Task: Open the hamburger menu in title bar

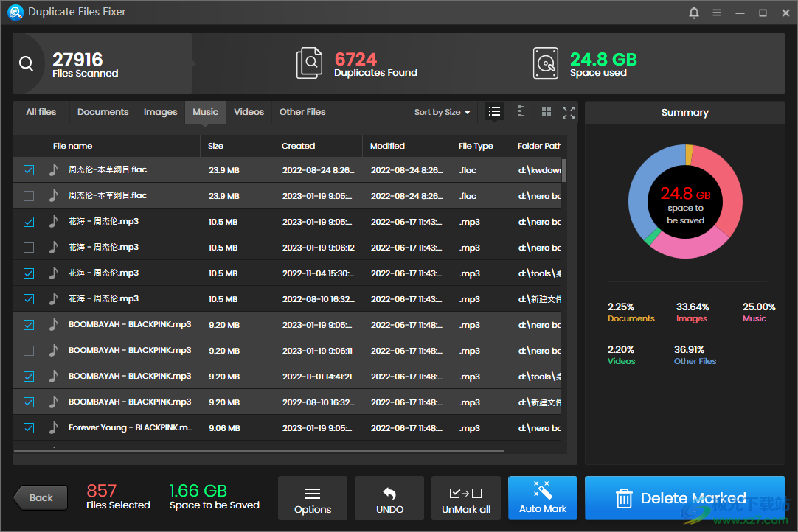Action: pos(717,13)
